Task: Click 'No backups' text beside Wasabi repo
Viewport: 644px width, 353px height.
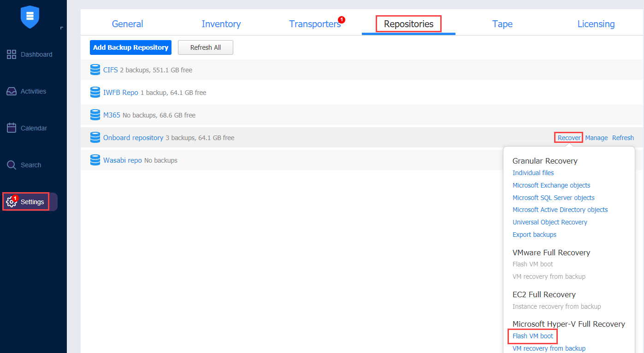Action: coord(161,160)
